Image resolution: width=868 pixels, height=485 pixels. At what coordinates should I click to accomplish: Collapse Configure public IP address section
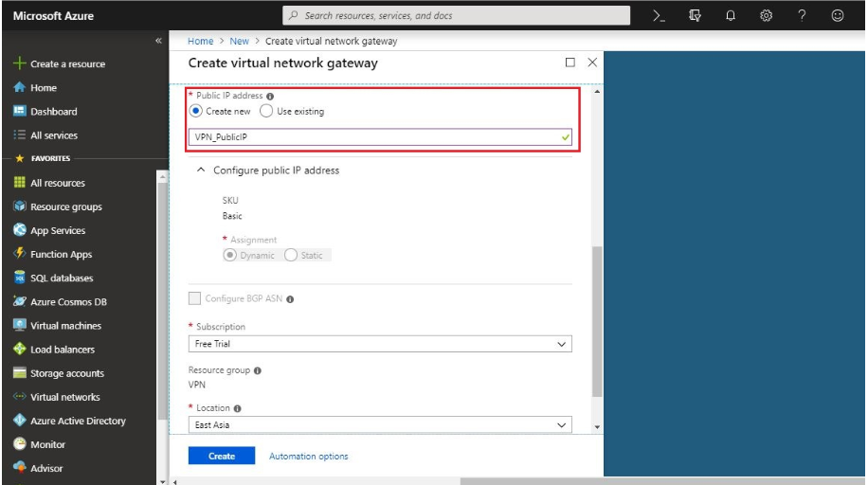click(200, 171)
